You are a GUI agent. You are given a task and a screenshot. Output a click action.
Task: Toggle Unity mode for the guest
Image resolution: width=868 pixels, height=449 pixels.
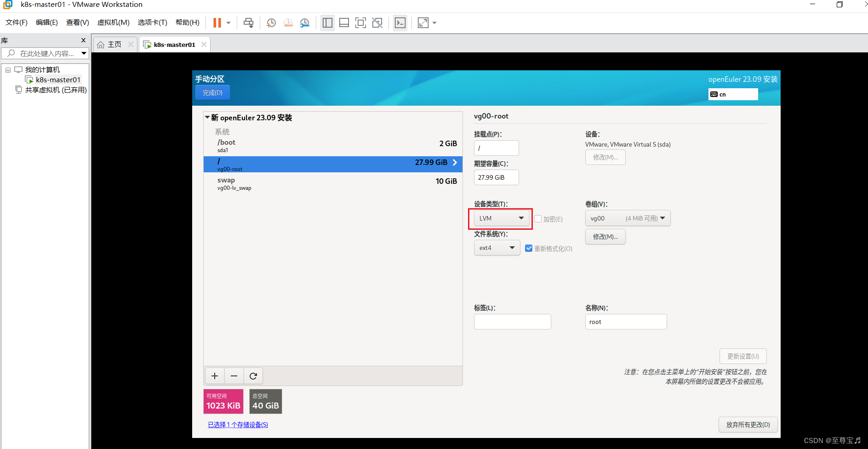tap(377, 22)
